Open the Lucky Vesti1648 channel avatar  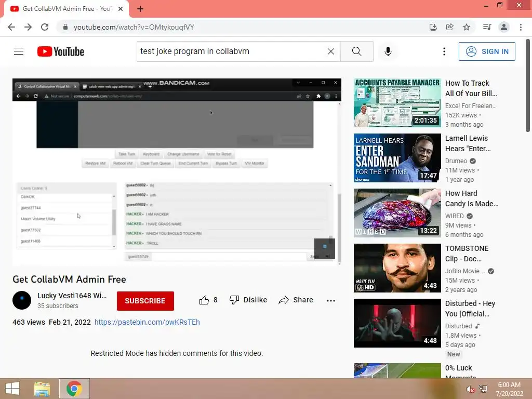[22, 300]
